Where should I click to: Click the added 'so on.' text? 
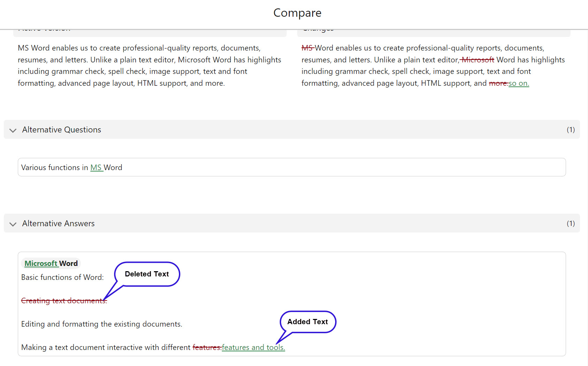tap(519, 83)
